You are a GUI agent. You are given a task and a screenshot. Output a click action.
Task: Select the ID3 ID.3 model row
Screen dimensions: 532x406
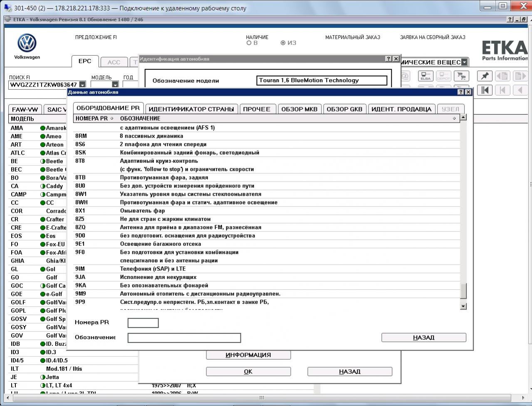tap(74, 352)
